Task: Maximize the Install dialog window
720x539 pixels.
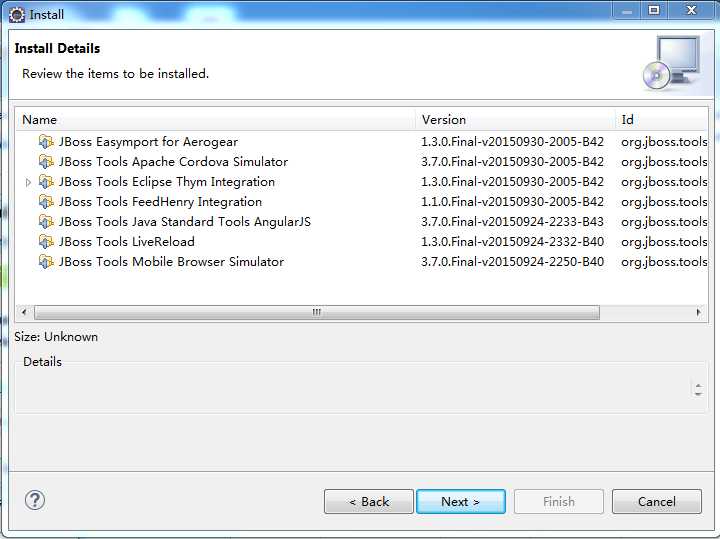Action: pos(654,10)
